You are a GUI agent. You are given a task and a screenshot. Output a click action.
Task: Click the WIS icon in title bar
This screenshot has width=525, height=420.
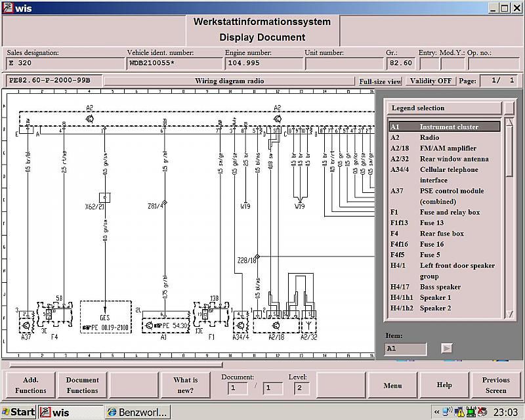[7, 7]
